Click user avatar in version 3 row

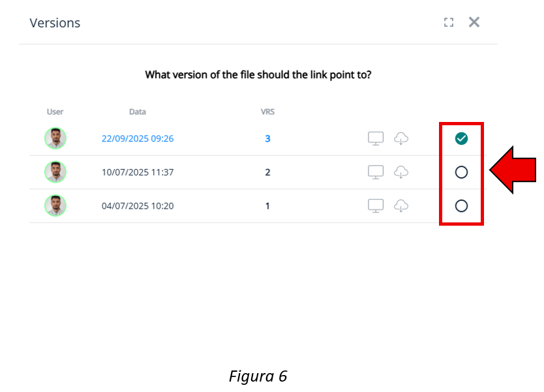point(55,138)
